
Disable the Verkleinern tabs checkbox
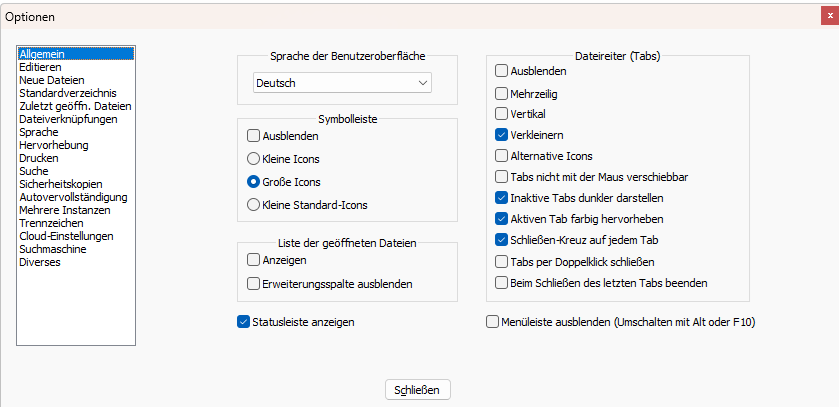pyautogui.click(x=501, y=135)
